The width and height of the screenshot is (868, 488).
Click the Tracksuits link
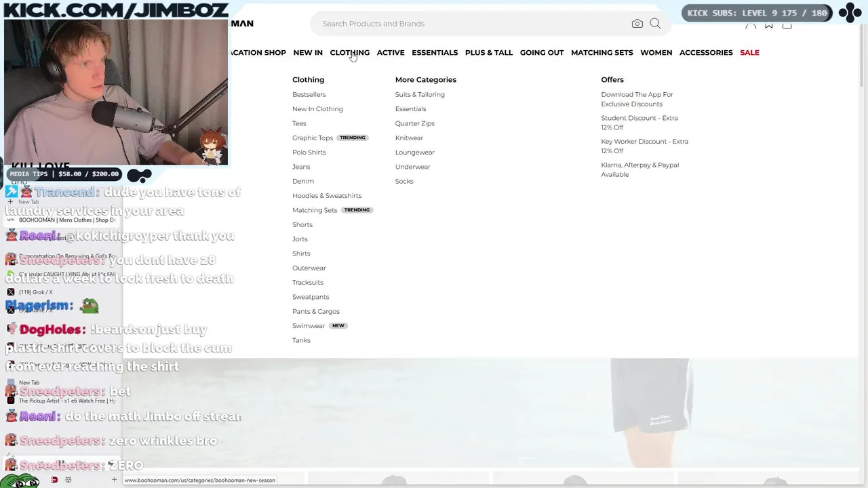pyautogui.click(x=307, y=282)
